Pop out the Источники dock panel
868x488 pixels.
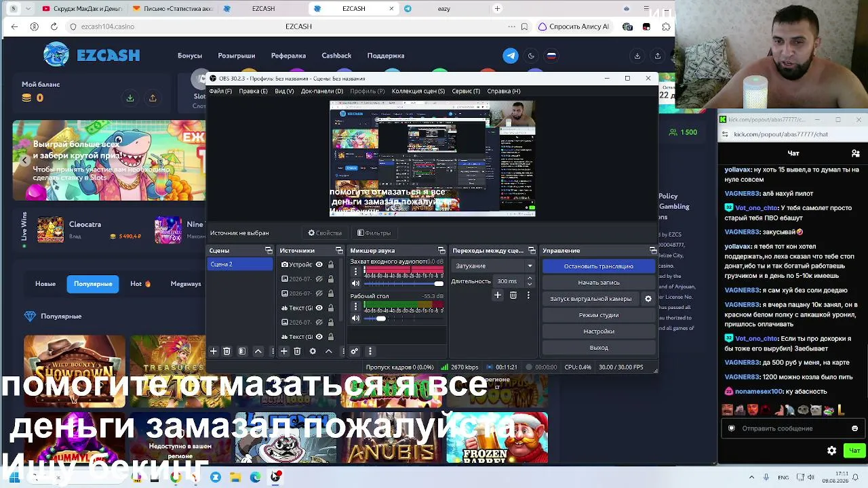(339, 251)
